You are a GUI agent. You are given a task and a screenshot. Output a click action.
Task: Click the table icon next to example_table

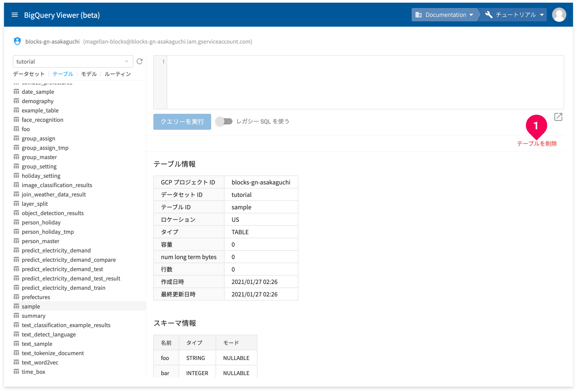pyautogui.click(x=16, y=110)
